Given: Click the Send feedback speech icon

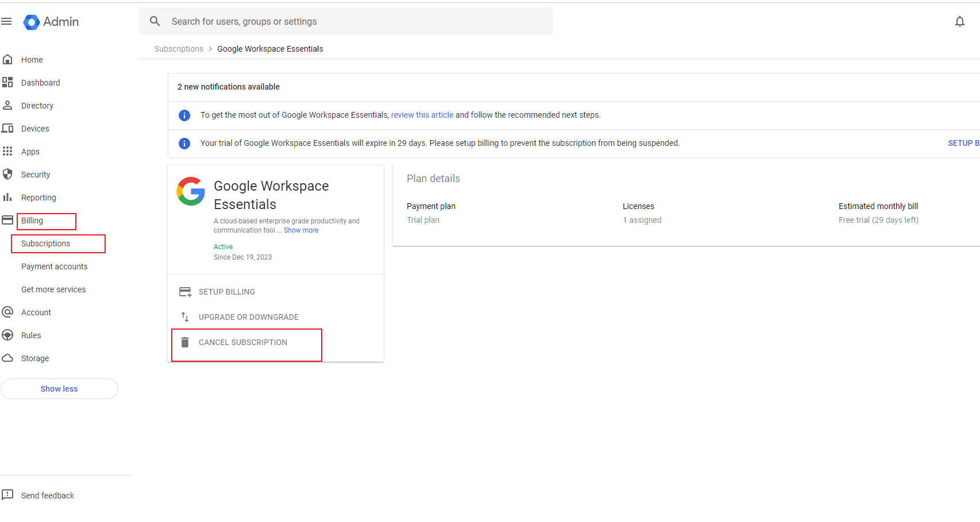Looking at the screenshot, I should click(7, 495).
